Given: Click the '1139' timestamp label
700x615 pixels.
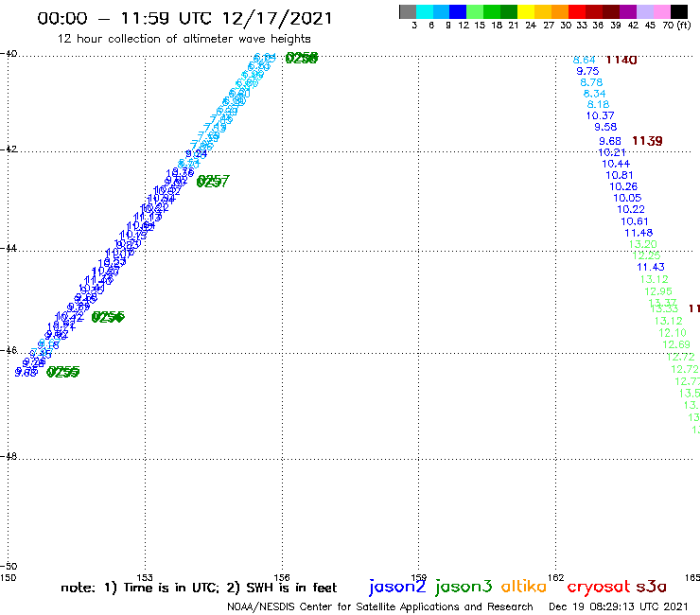Looking at the screenshot, I should pyautogui.click(x=647, y=141).
